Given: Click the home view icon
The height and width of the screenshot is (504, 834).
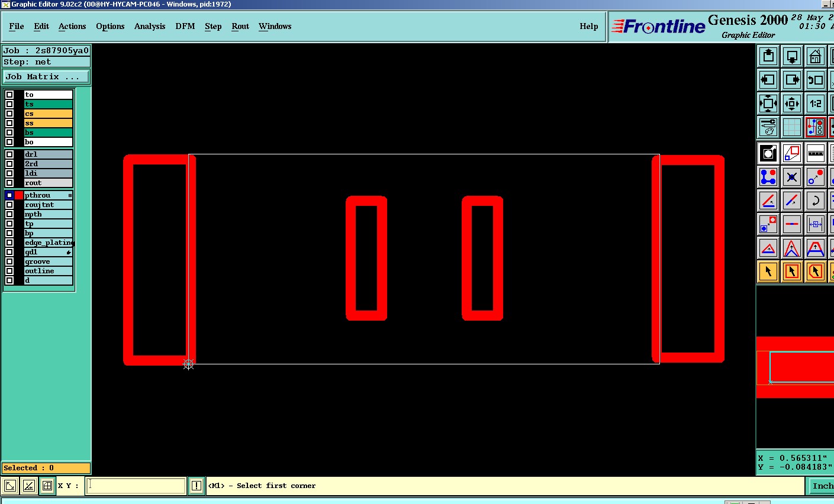Looking at the screenshot, I should tap(816, 56).
